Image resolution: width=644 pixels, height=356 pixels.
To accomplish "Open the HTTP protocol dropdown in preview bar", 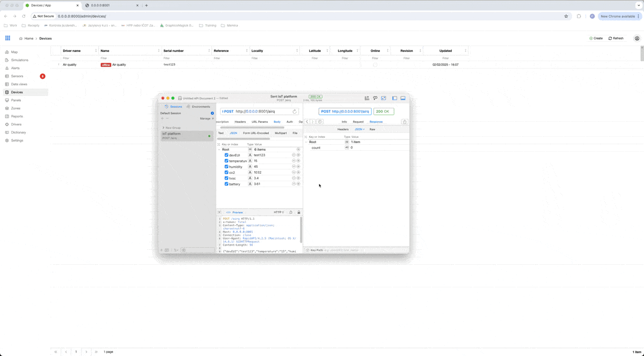I will 279,212.
